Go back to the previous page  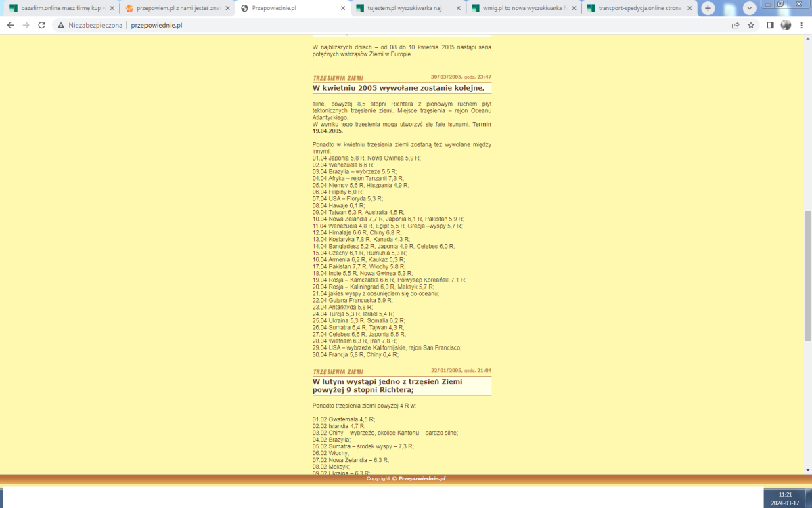[10, 25]
